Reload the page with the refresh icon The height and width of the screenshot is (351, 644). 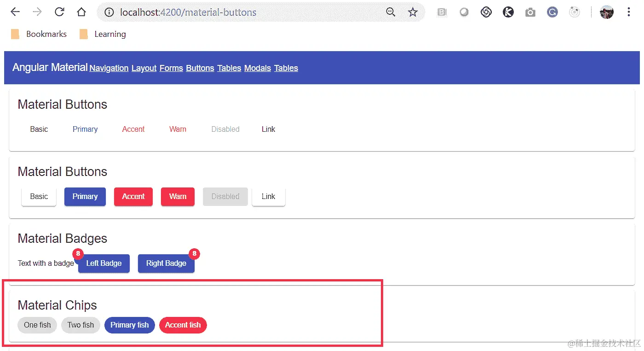[59, 12]
